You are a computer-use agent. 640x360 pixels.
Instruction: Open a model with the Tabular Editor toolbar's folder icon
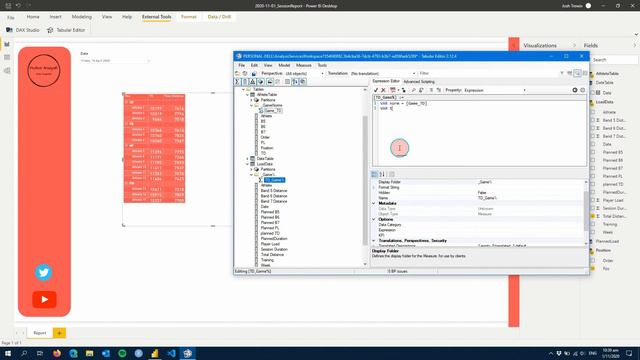click(238, 73)
